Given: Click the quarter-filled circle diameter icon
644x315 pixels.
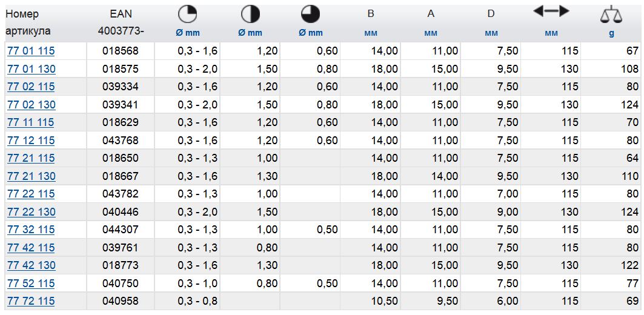Looking at the screenshot, I should click(188, 15).
